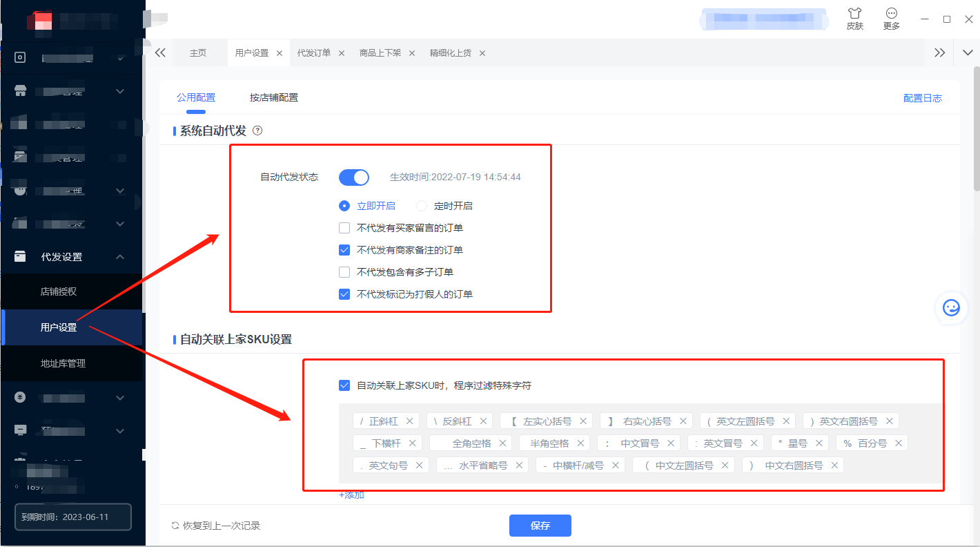Open 店铺授权 in the sidebar
This screenshot has width=980, height=547.
coord(59,291)
